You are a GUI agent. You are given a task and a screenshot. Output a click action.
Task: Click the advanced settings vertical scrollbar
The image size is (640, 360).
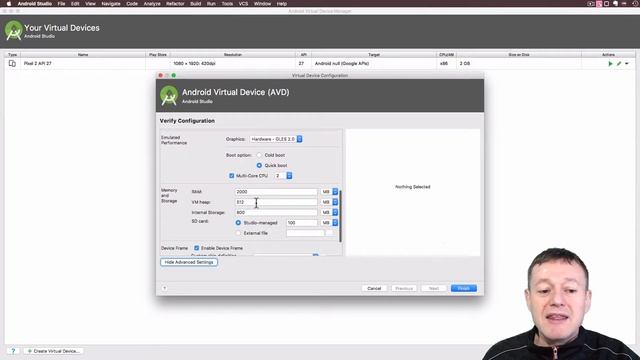340,216
